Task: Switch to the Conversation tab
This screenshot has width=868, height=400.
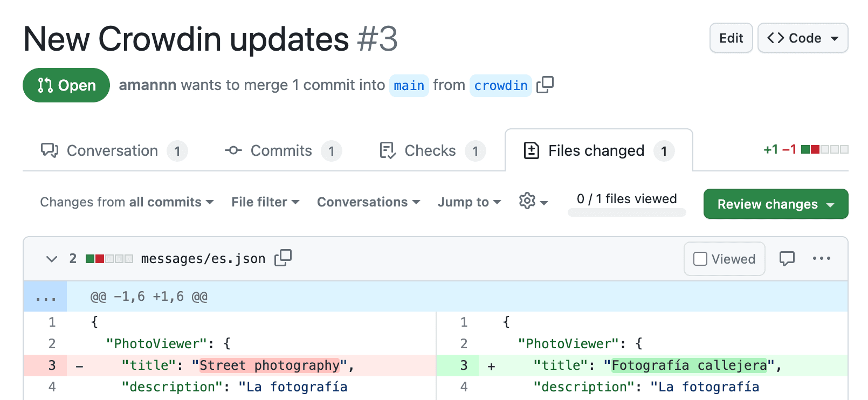Action: coord(113,151)
